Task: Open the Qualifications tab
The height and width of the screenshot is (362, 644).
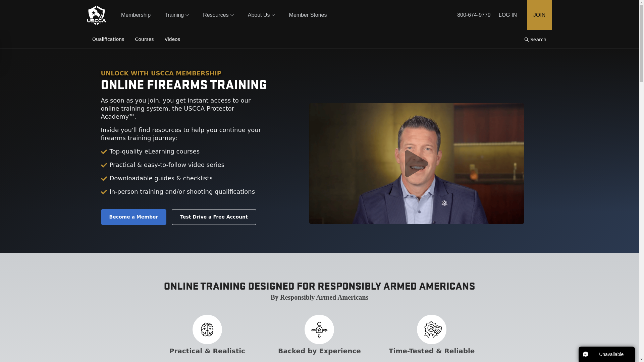Action: [108, 39]
